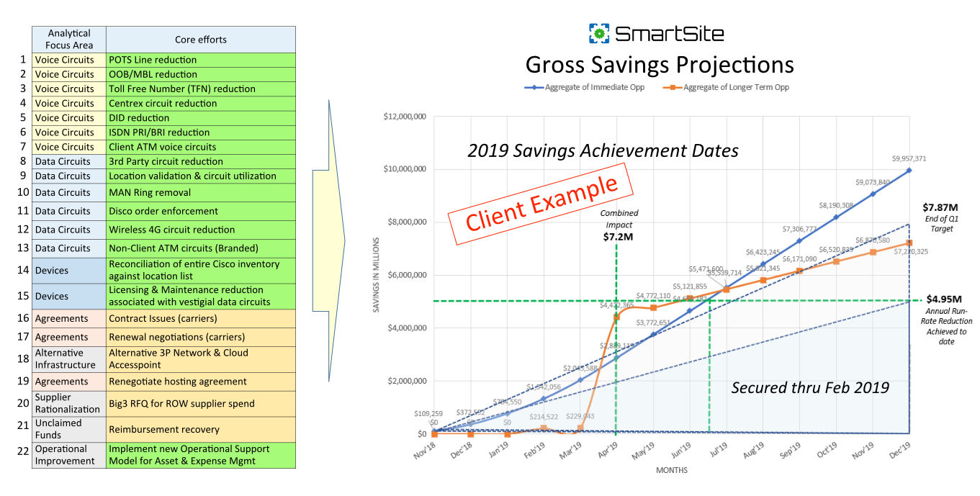
Task: Click the 'MONTHS' axis title
Action: [x=671, y=470]
